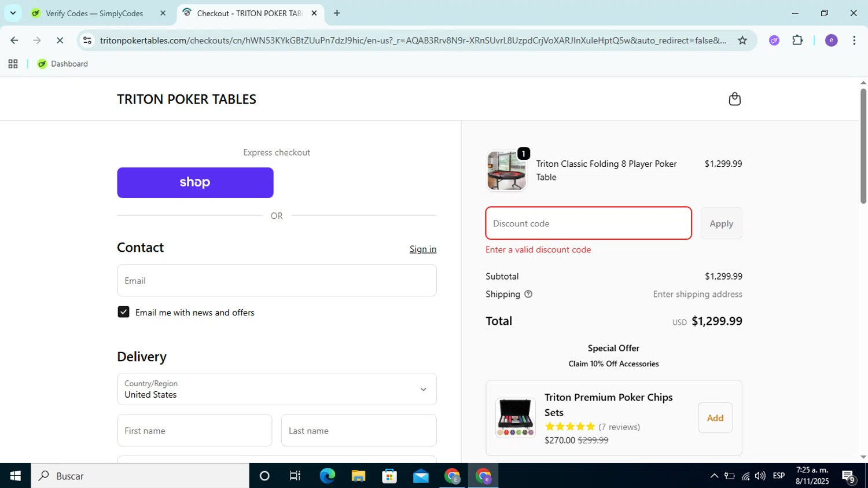868x488 pixels.
Task: Launch Microsoft Edge from taskbar
Action: tap(327, 476)
